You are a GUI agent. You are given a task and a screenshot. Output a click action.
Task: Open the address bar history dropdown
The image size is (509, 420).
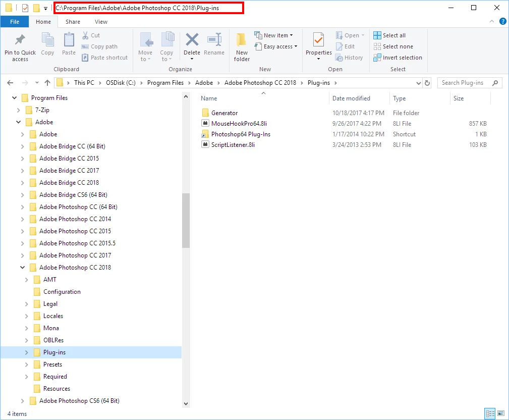coord(418,83)
